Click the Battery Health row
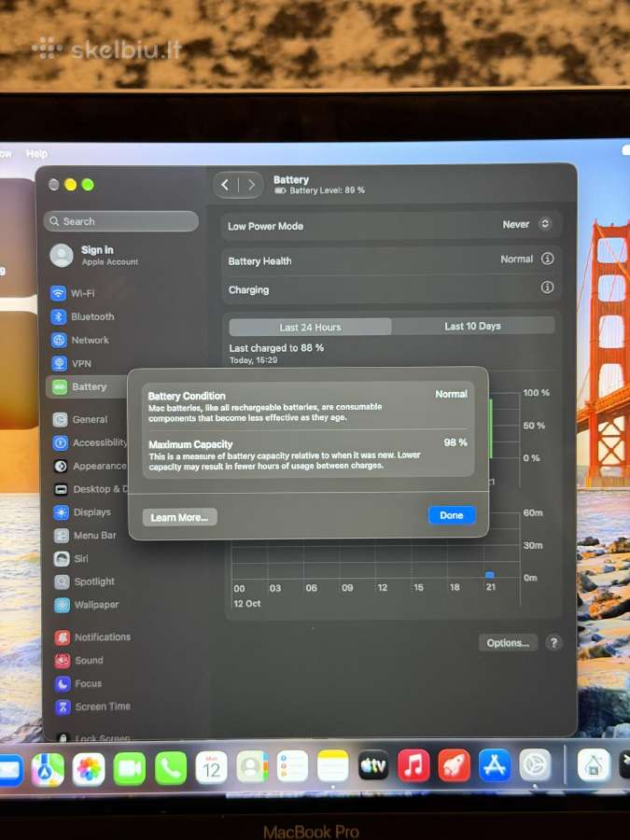 click(x=390, y=260)
